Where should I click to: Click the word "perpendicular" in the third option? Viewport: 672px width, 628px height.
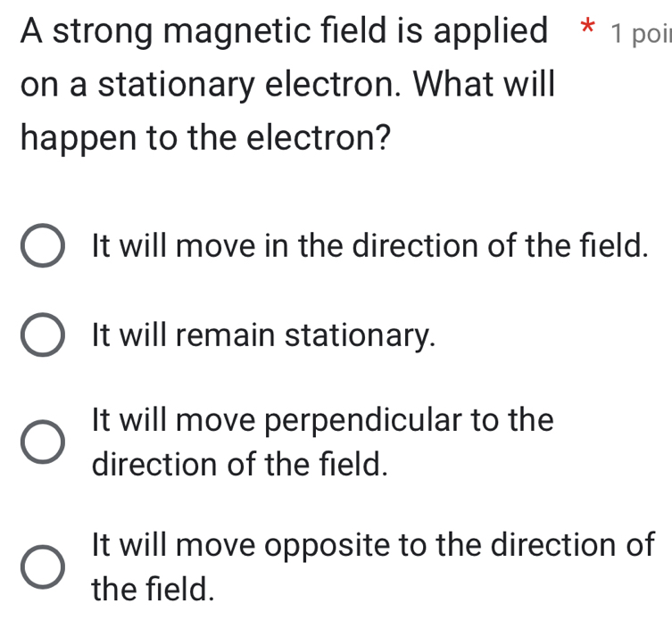(354, 419)
